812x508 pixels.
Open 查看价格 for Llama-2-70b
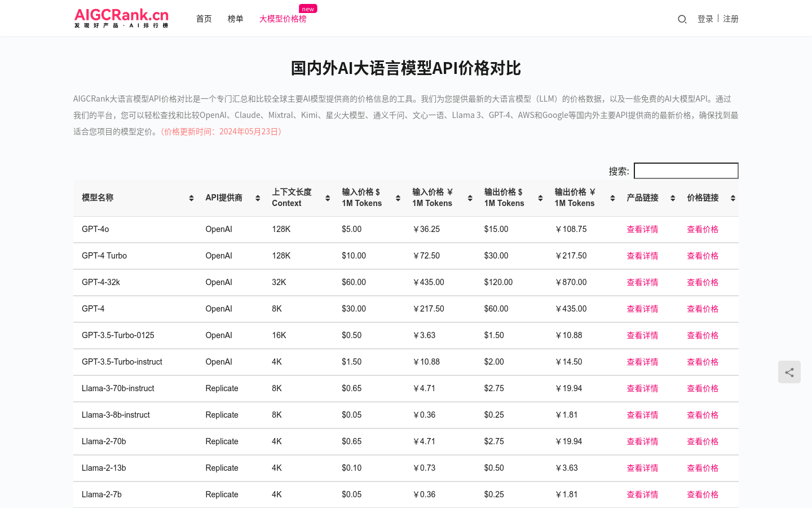pos(703,441)
